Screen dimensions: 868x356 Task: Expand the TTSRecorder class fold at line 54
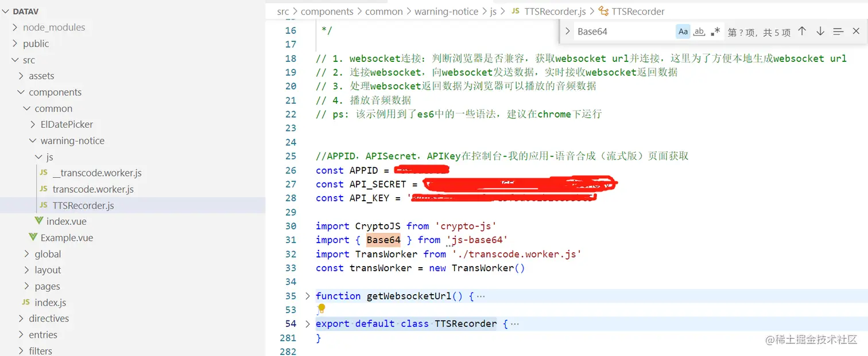(307, 323)
